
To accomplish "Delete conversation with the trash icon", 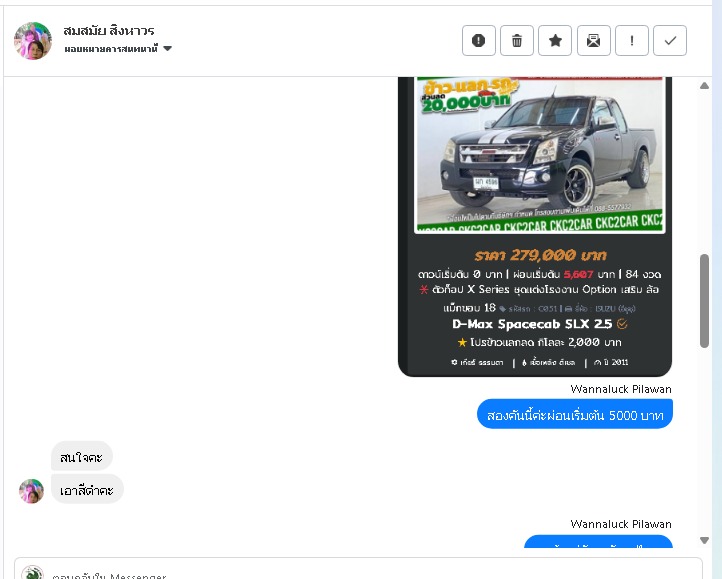I will 517,41.
